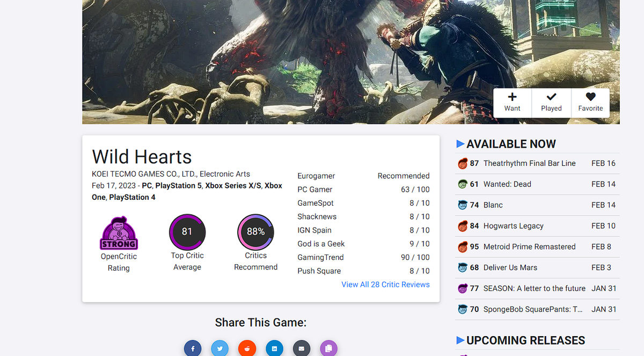Share the game via email icon

tap(302, 348)
